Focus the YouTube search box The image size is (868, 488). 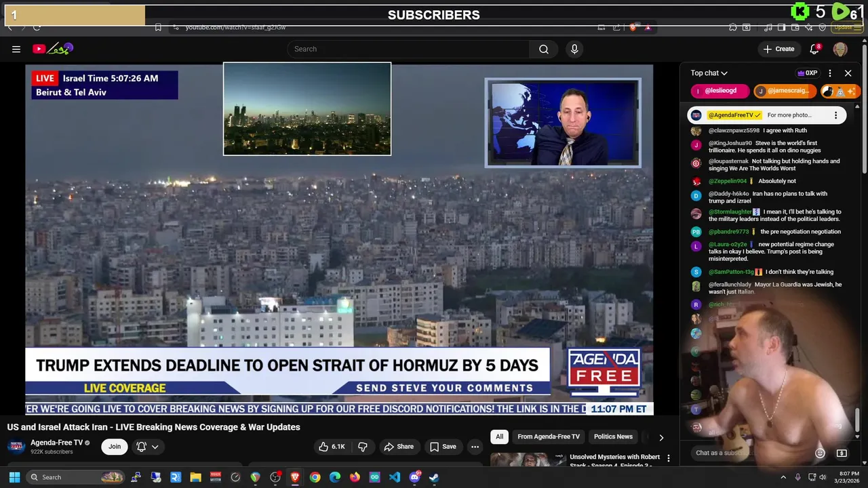coord(409,49)
